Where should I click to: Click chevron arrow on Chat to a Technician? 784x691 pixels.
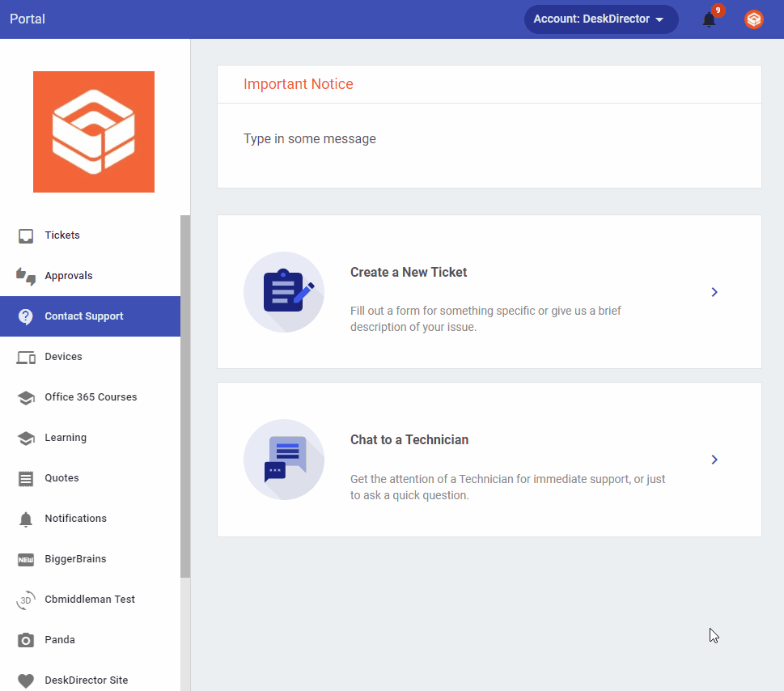(x=714, y=460)
